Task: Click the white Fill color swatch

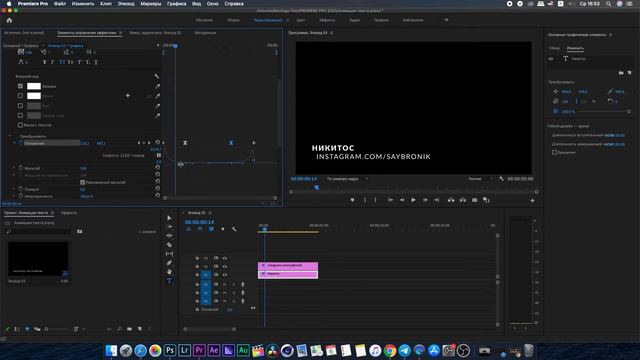Action: click(x=34, y=86)
